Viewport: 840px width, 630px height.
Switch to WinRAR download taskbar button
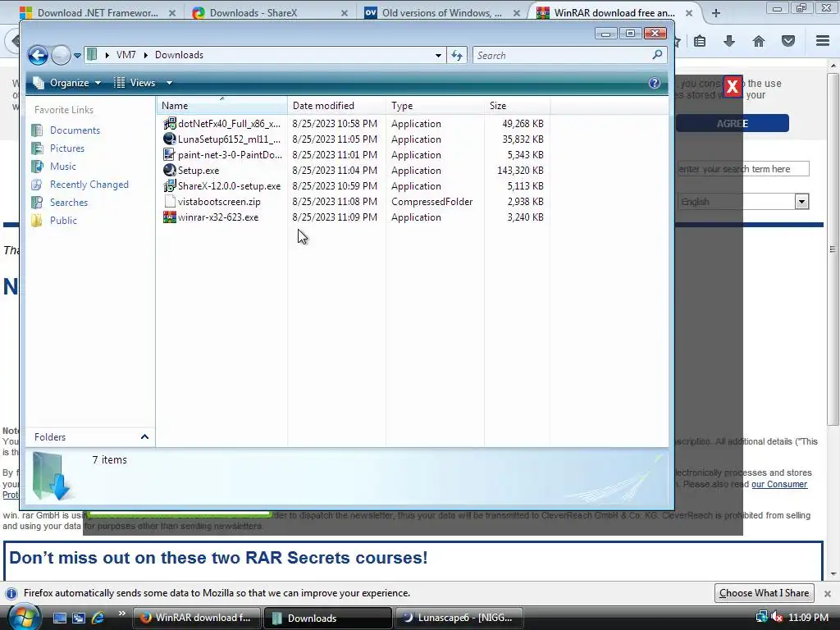196,618
